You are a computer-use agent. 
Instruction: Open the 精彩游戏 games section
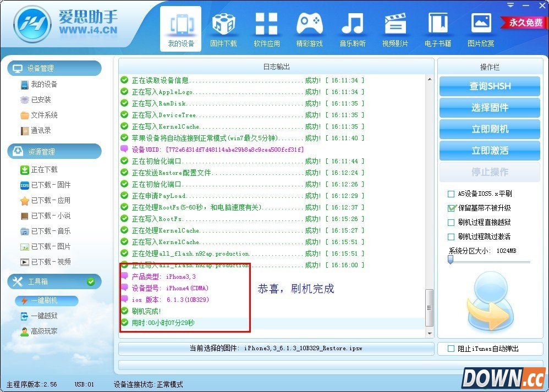point(309,26)
